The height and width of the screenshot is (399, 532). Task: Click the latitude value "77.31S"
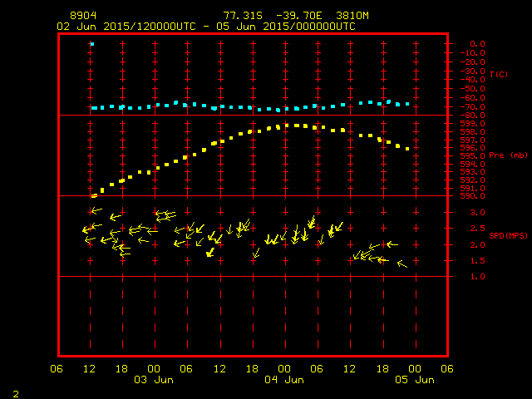[x=243, y=16]
